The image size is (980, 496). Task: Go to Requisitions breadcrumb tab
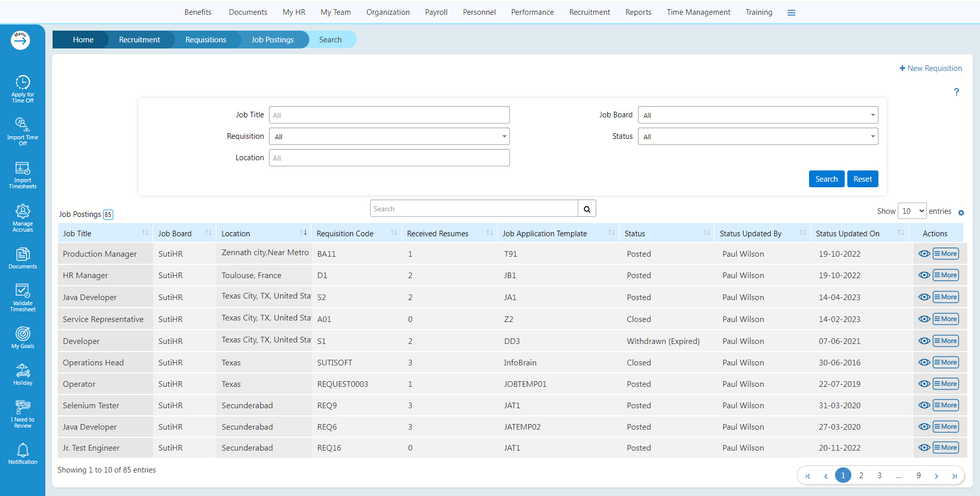tap(205, 40)
